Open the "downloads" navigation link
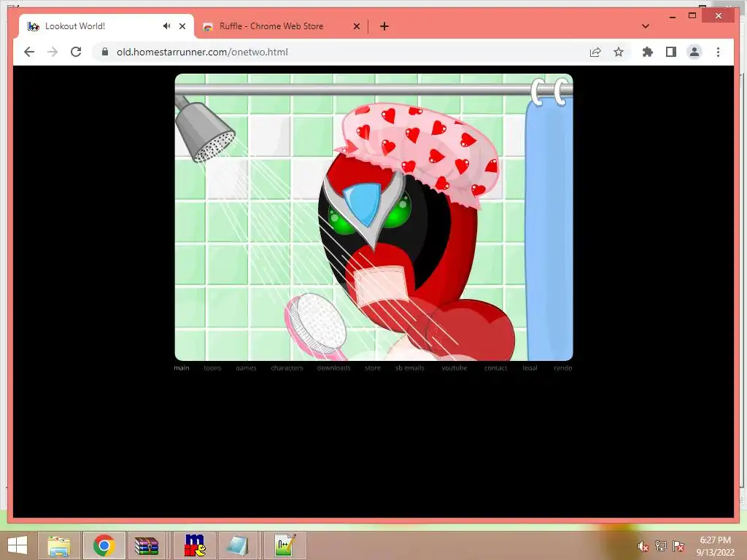This screenshot has width=747, height=560. click(333, 367)
